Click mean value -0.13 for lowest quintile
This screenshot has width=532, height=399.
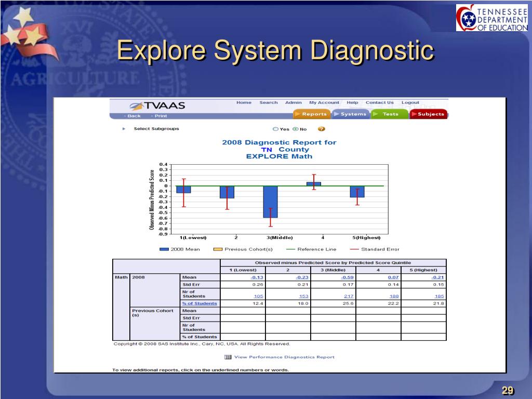click(257, 277)
